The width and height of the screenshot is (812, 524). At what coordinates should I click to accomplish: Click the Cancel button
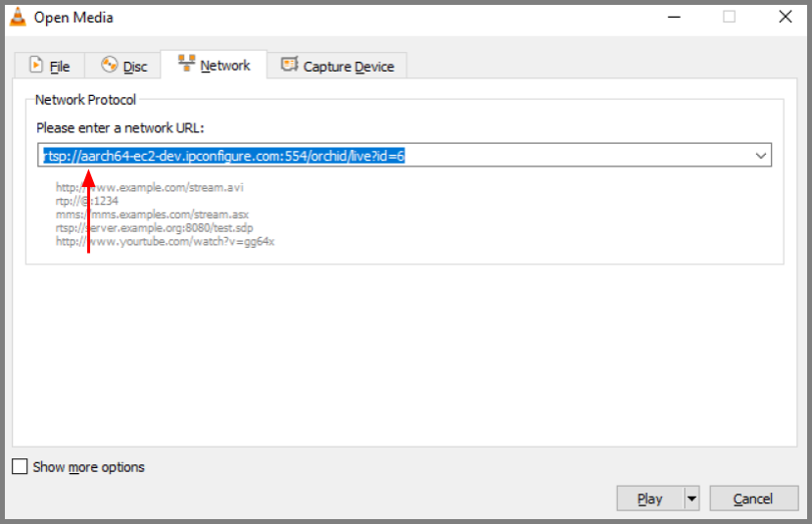click(752, 499)
